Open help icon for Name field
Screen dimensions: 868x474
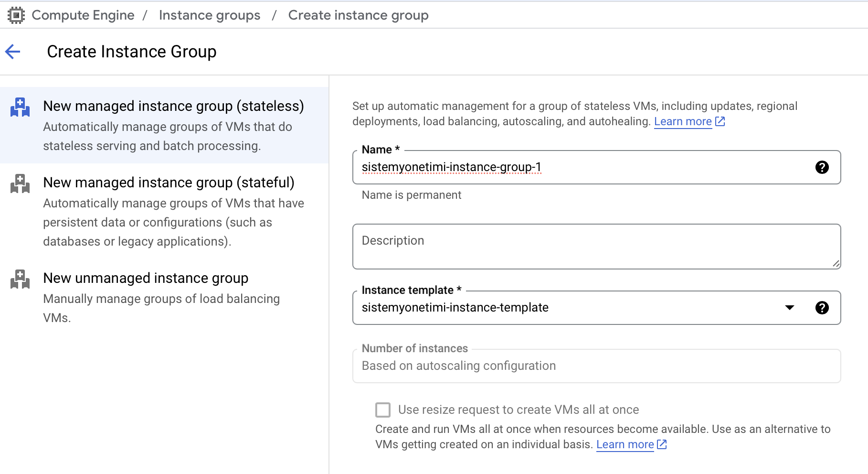tap(822, 167)
